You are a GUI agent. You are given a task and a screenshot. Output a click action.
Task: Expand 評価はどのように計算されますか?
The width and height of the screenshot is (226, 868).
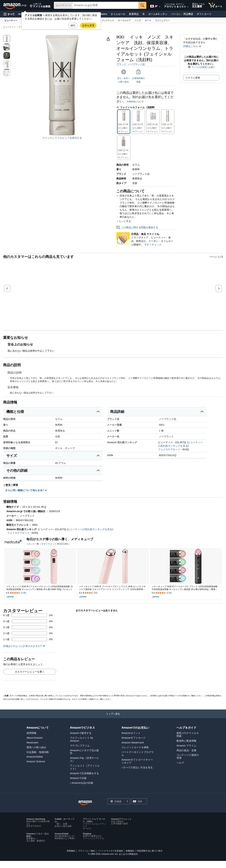24,646
